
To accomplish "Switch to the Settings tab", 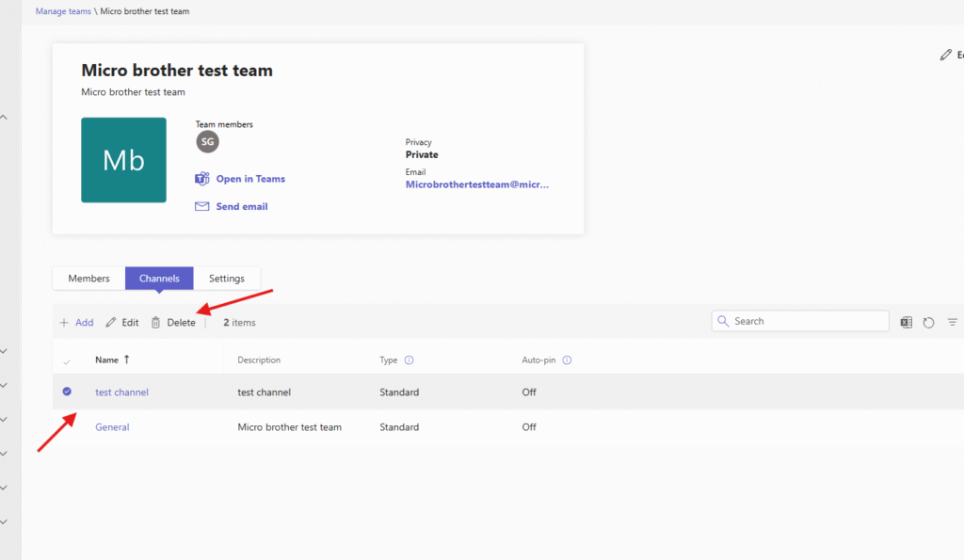I will pyautogui.click(x=227, y=279).
